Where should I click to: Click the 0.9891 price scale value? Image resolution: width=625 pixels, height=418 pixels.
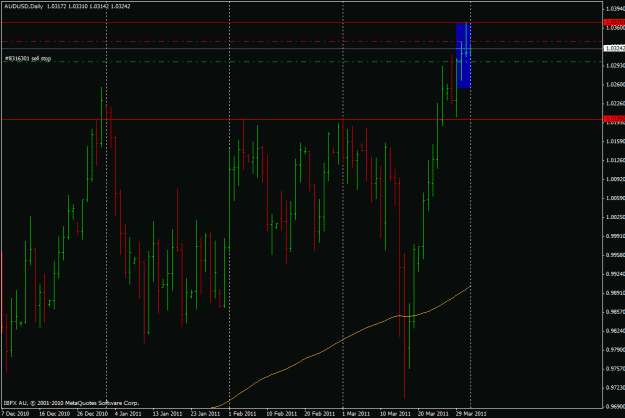pos(615,293)
